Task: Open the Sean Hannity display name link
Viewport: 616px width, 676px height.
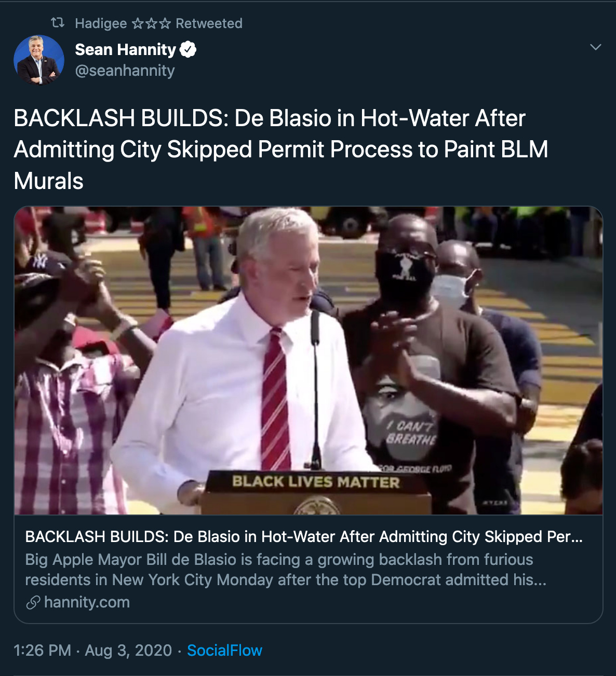Action: [x=126, y=50]
